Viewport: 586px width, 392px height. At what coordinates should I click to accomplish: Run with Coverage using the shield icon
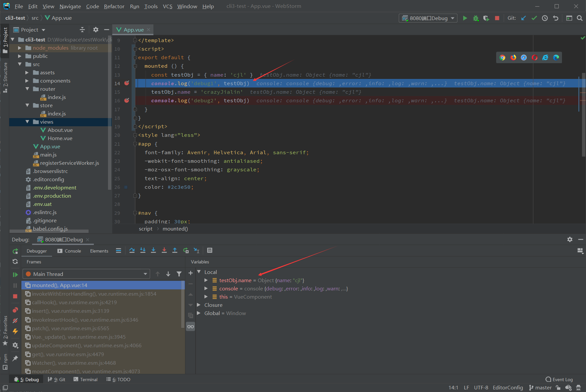pyautogui.click(x=486, y=18)
